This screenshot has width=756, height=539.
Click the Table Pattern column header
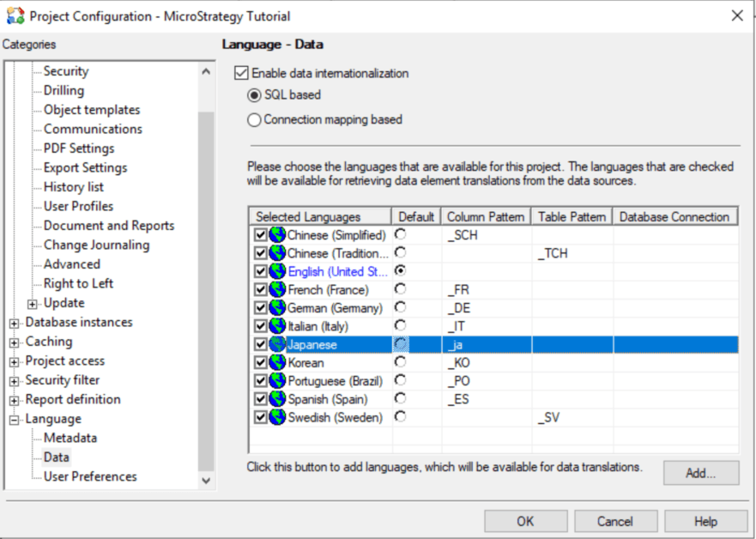click(572, 217)
